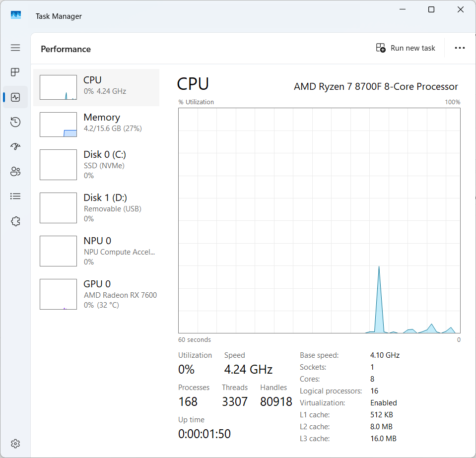Screen dimensions: 476x458
Task: View GPU 0 AMD Radeon performance
Action: click(96, 294)
